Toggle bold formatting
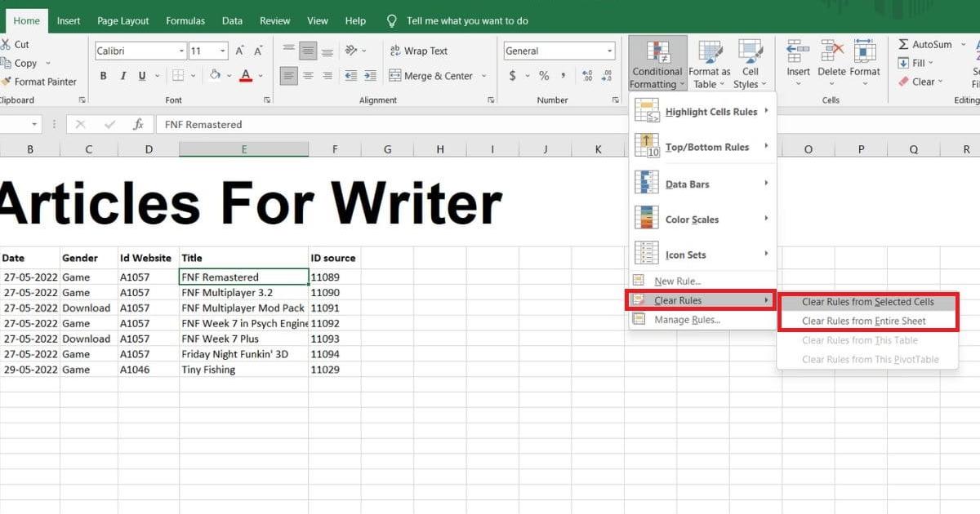This screenshot has height=514, width=980. pyautogui.click(x=103, y=75)
